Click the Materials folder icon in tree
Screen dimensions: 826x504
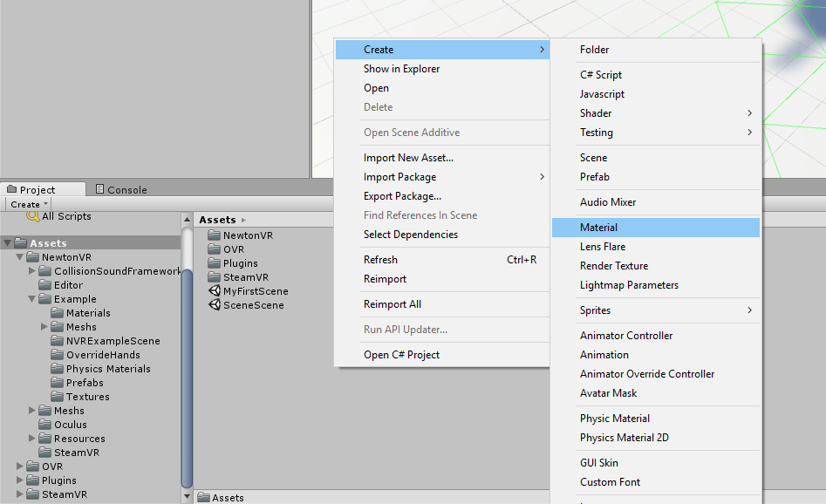tap(57, 312)
